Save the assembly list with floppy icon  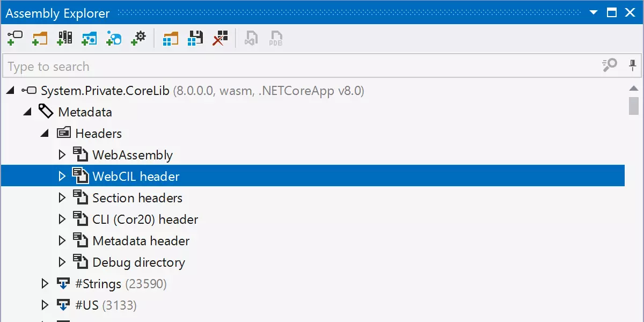(x=195, y=38)
